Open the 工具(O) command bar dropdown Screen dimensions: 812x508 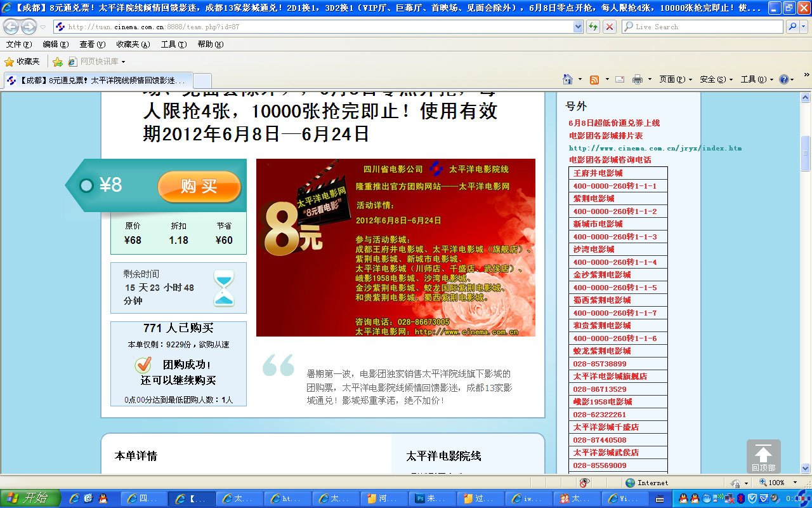pos(757,79)
